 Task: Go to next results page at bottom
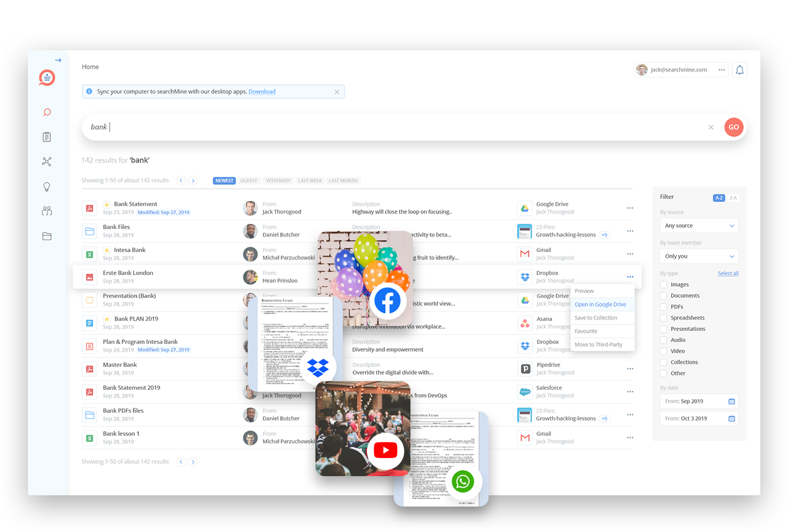(193, 462)
